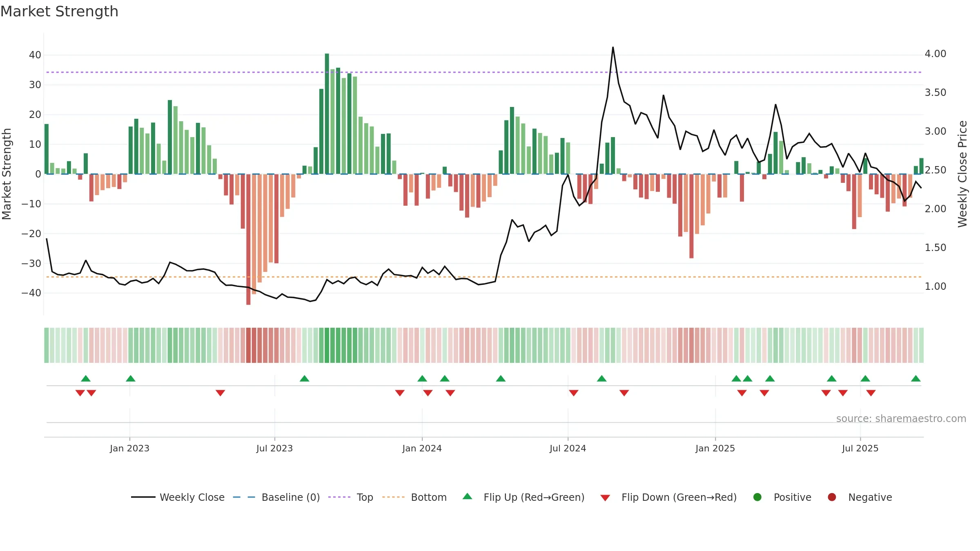Toggle the 'Flip Up (Red→Green)' legend label
Screen dimensions: 980x551
(x=534, y=497)
